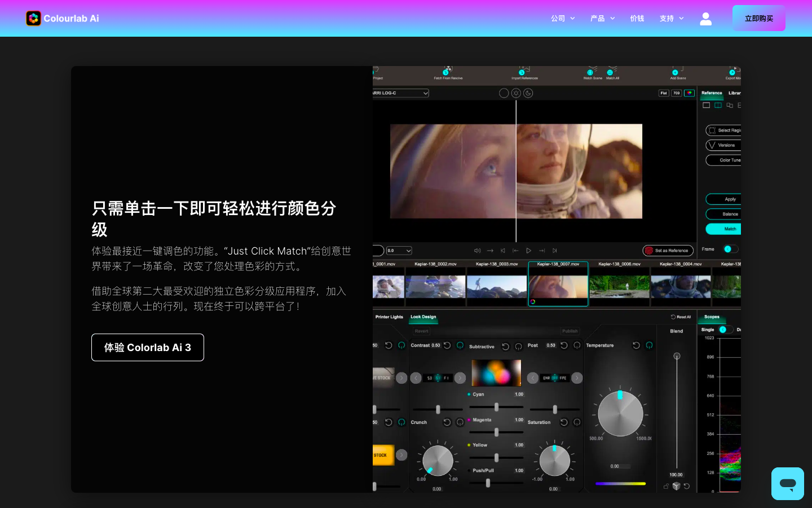Click the Post preset previous arrow
Screen dimensions: 812x508
pos(532,378)
